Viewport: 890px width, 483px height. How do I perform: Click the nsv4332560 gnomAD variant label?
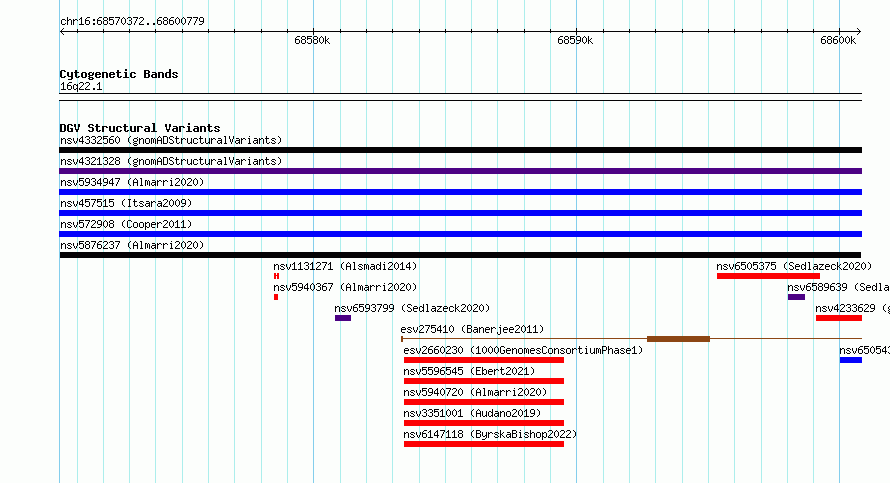click(x=171, y=140)
